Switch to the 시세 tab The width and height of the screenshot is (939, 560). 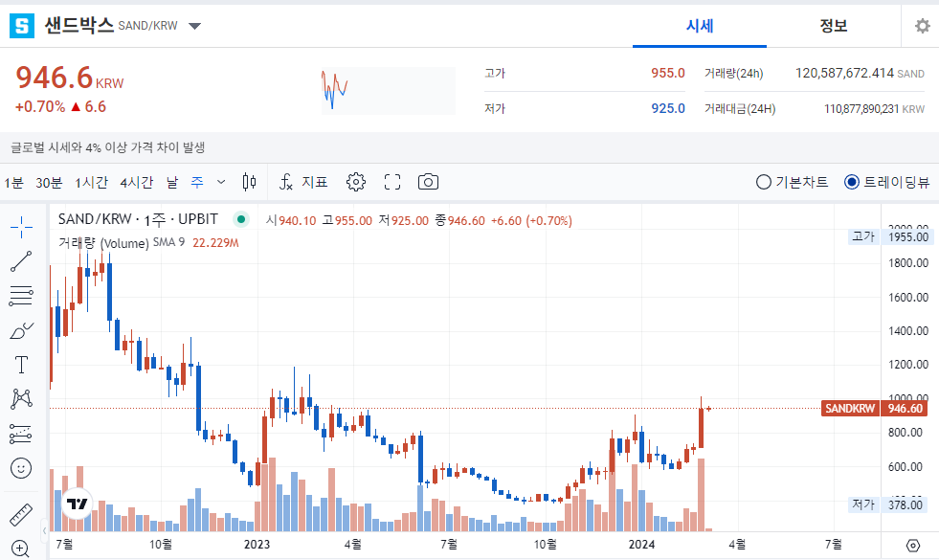(x=700, y=26)
